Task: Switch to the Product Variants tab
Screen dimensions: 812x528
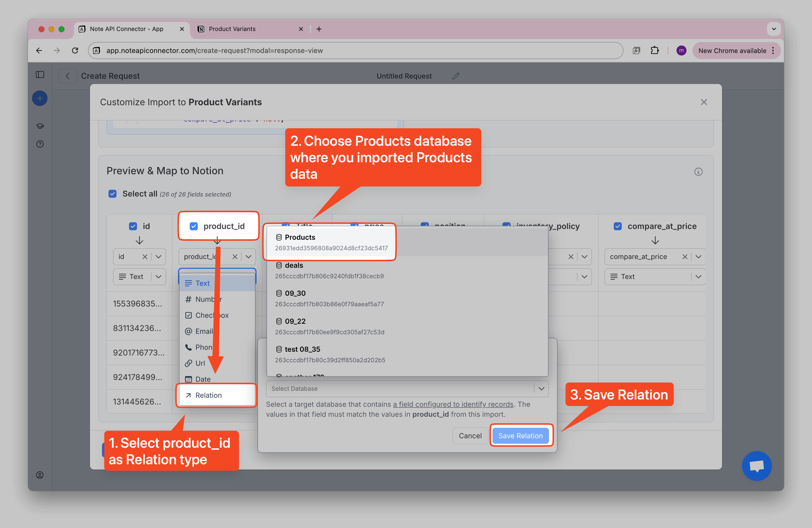Action: [232, 29]
